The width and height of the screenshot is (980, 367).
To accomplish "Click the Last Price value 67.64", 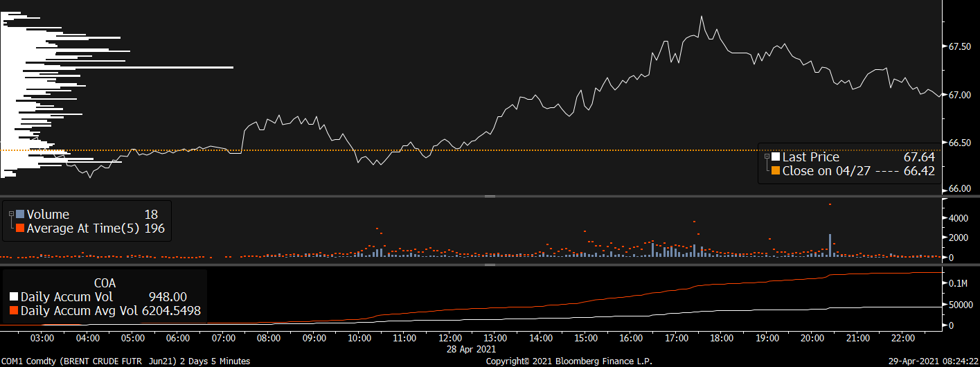I will coord(919,157).
